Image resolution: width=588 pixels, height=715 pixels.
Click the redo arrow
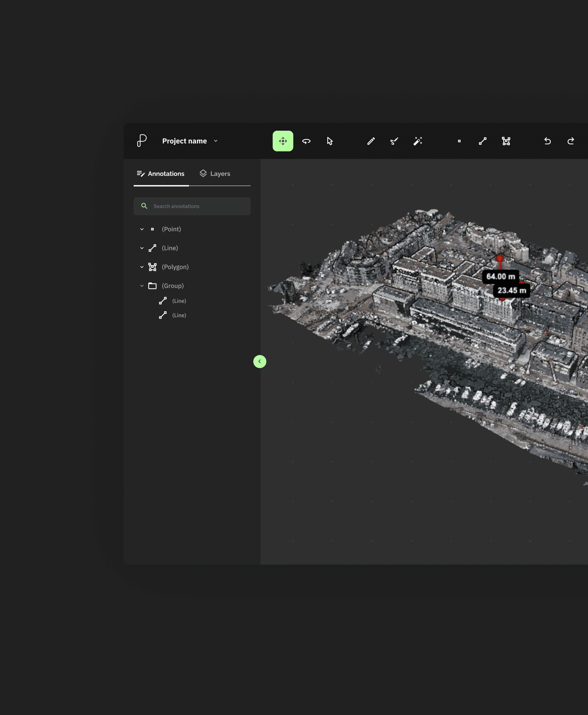[571, 141]
